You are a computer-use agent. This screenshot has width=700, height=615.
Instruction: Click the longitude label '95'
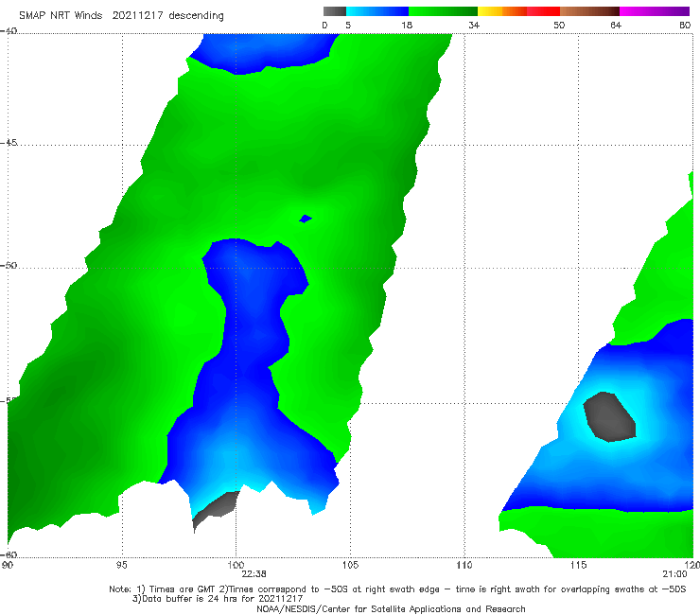click(x=121, y=566)
